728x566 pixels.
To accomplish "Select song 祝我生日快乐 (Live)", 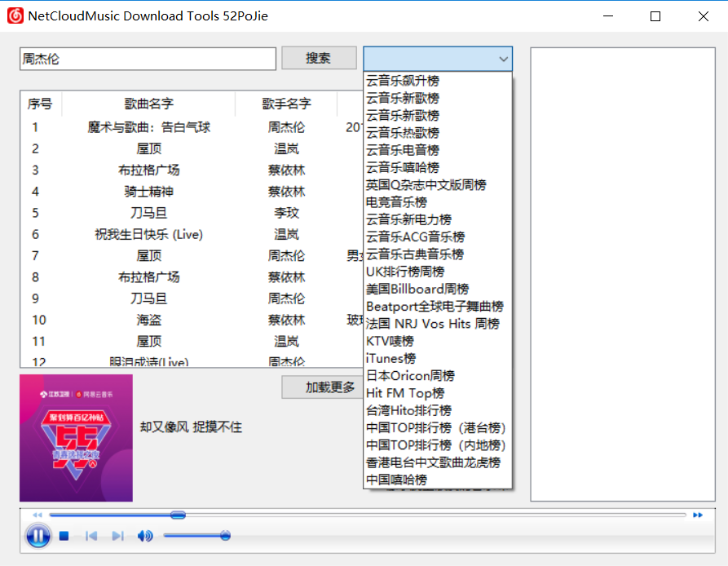I will click(148, 234).
